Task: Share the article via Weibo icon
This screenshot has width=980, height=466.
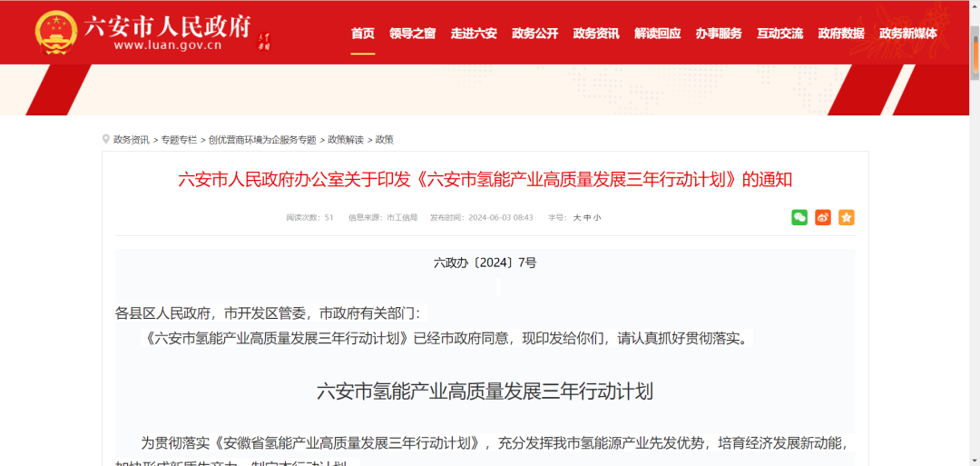Action: (823, 217)
